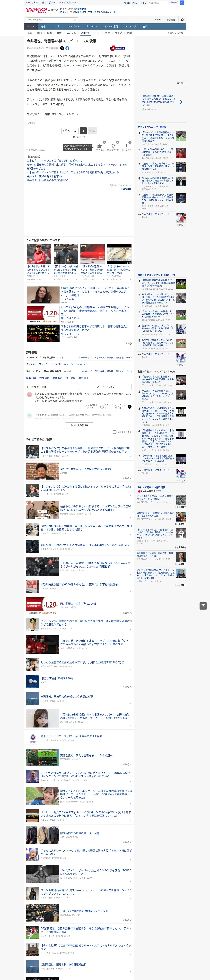The width and height of the screenshot is (210, 980).
Task: Click the Yahoo! JAPAN News logo
Action: 42,10
